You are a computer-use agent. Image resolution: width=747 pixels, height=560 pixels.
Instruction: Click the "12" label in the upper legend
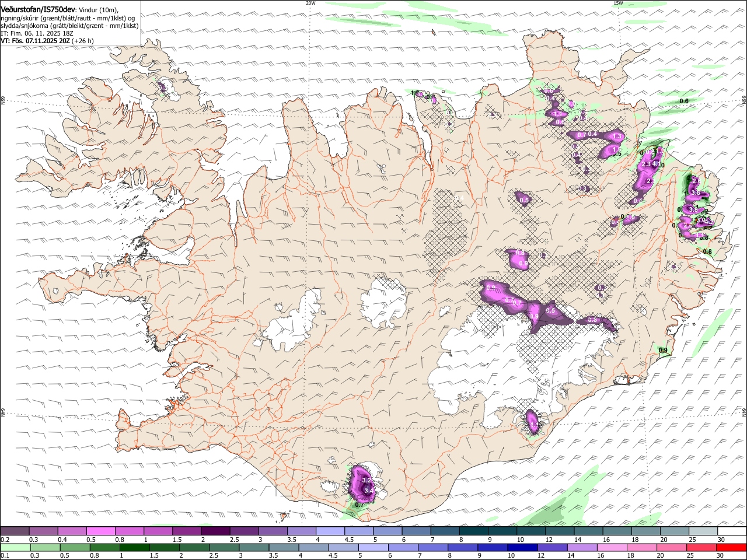point(549,540)
